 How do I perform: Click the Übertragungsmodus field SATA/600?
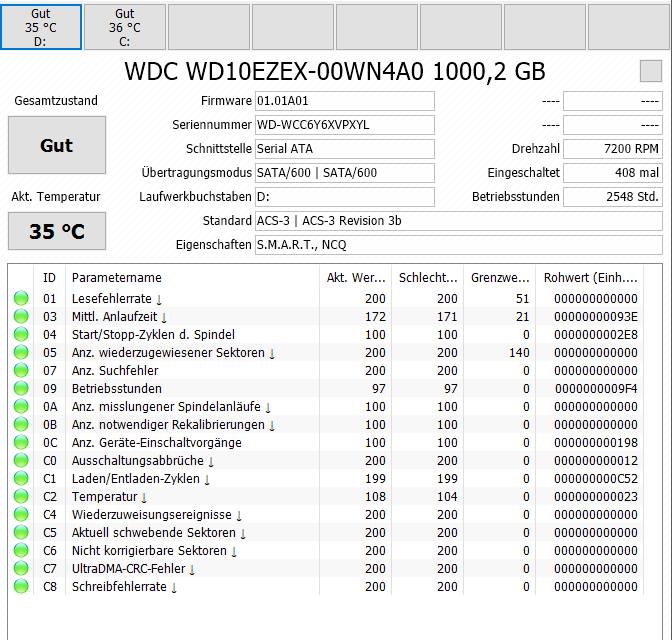tap(345, 173)
